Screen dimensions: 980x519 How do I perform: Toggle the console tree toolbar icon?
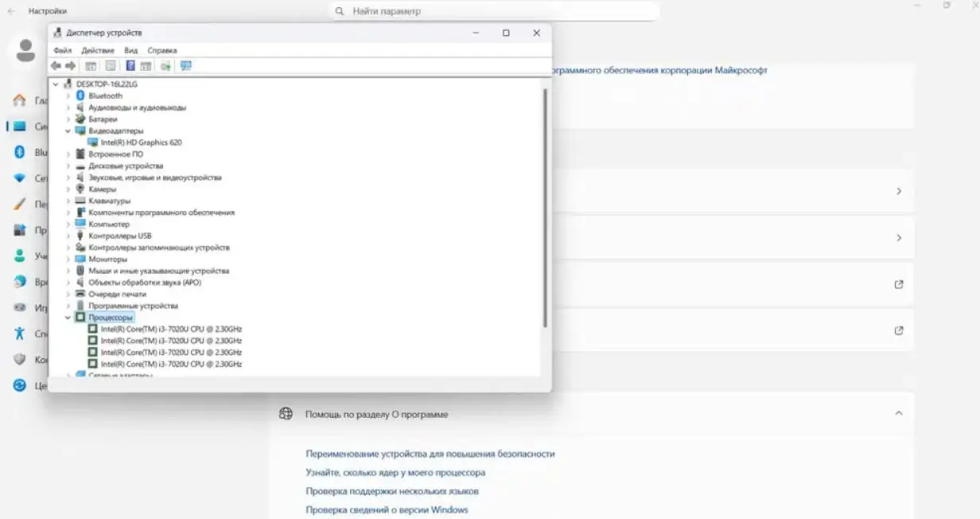click(91, 66)
